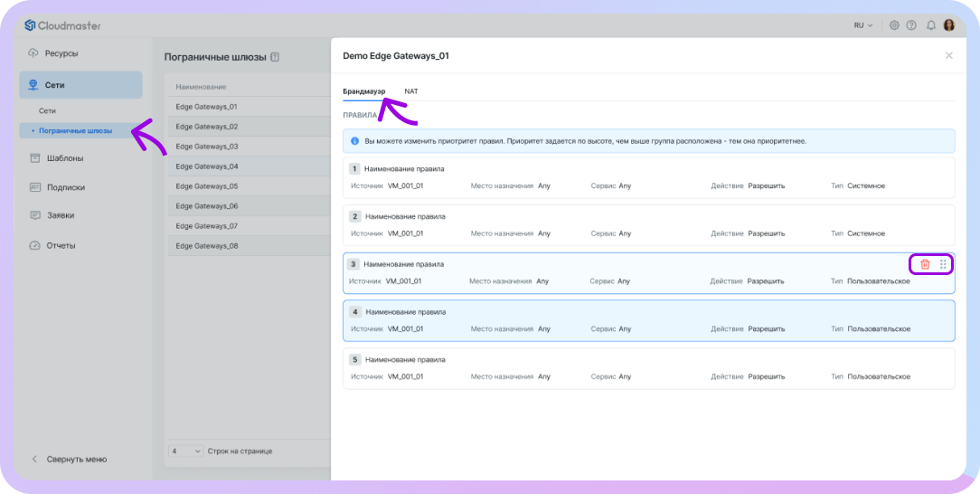
Task: Click the Cloudmaster logo
Action: click(x=61, y=25)
